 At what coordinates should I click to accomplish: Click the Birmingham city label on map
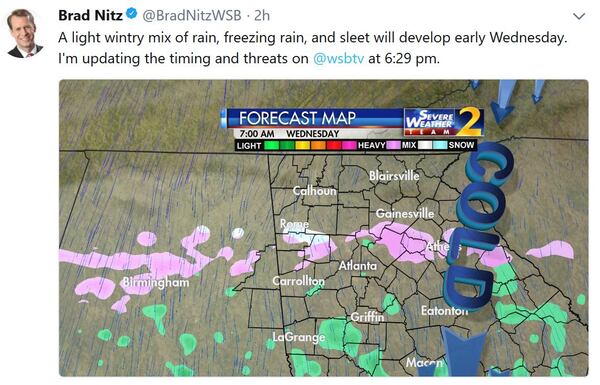tap(155, 282)
